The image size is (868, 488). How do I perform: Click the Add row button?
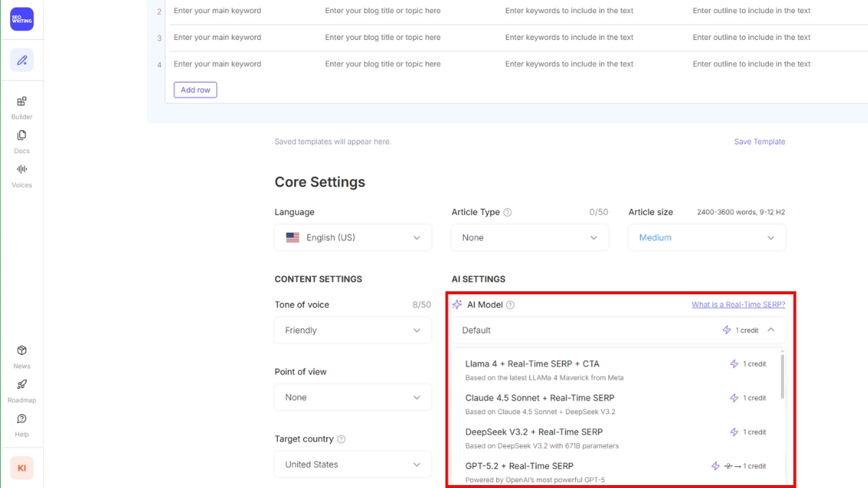pyautogui.click(x=195, y=90)
